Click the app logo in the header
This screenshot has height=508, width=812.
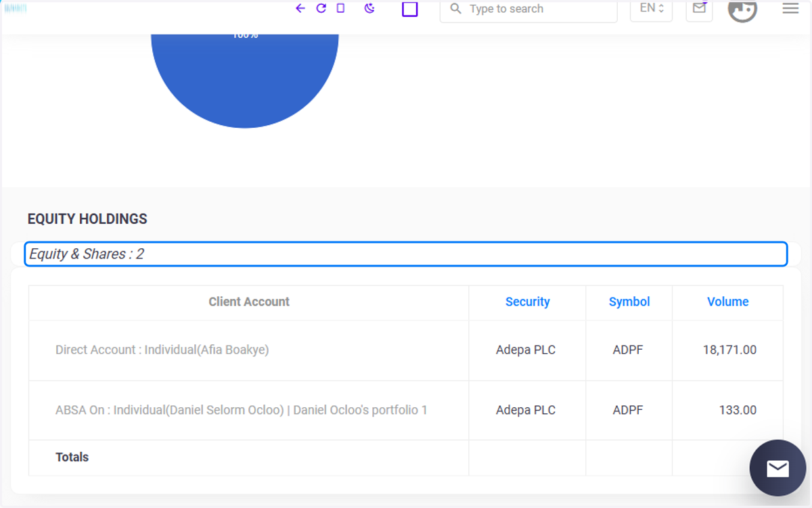click(15, 8)
